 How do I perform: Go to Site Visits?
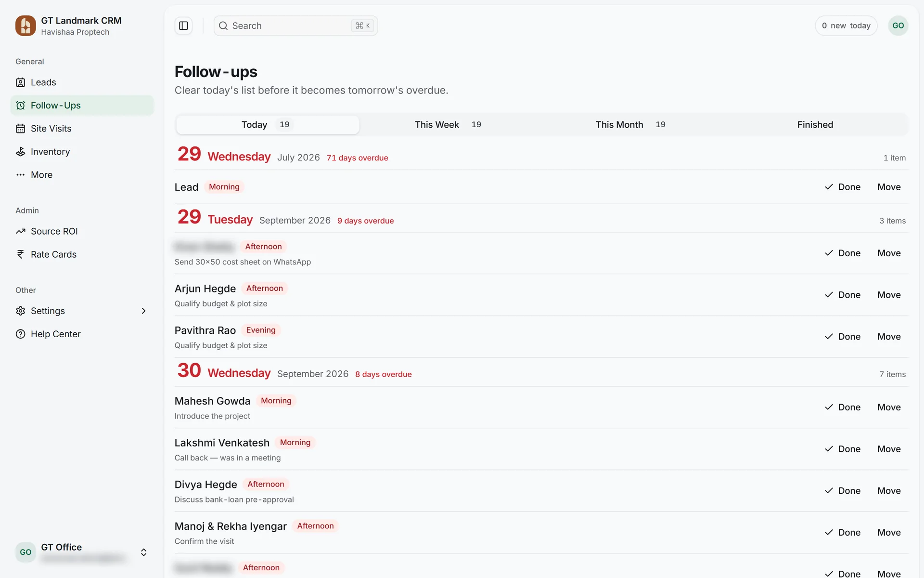pos(82,129)
